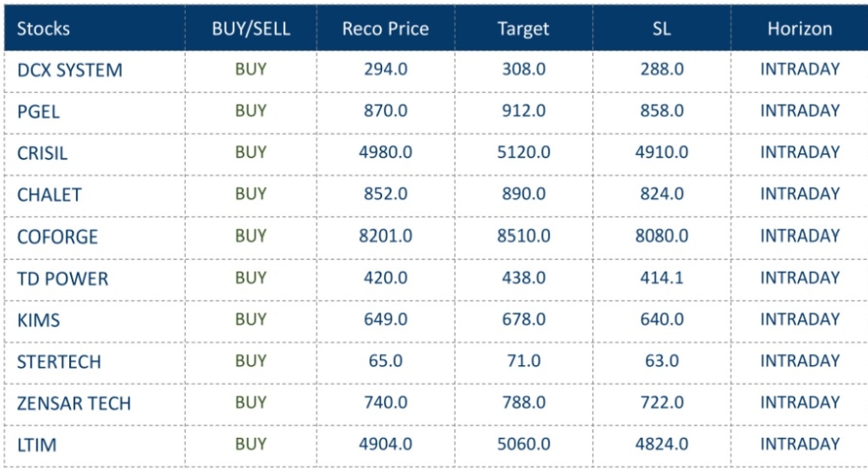The image size is (868, 469).
Task: Click TD POWER's stop loss 414.1
Action: pos(661,278)
